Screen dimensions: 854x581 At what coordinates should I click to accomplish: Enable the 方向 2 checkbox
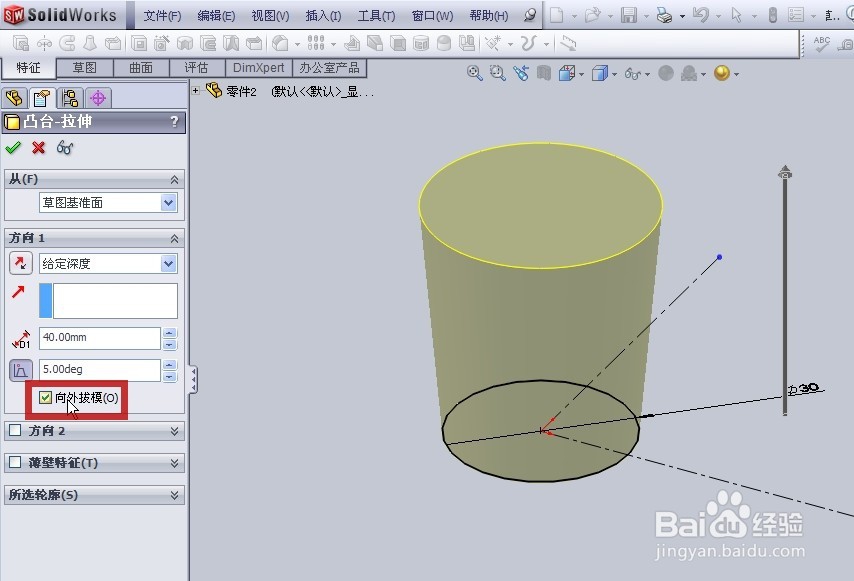point(15,431)
